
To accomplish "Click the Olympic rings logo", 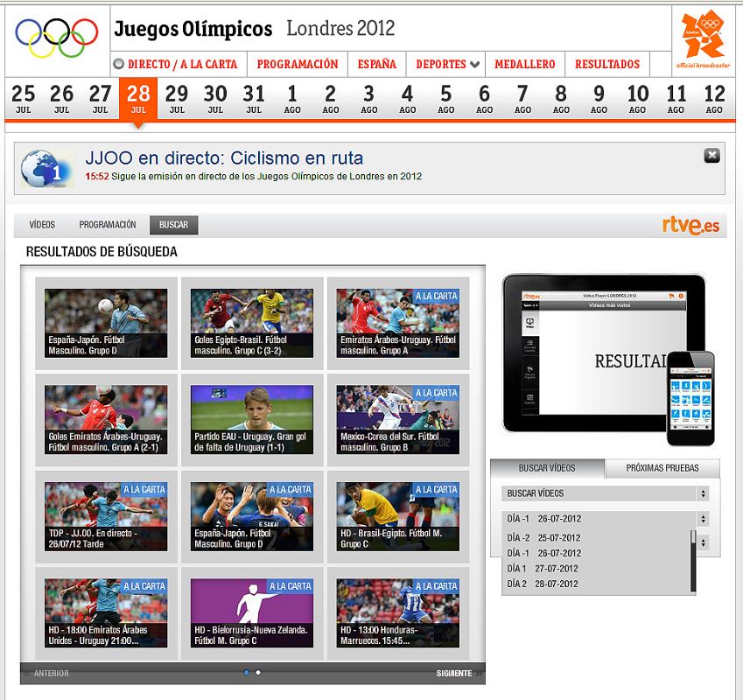I will click(57, 38).
